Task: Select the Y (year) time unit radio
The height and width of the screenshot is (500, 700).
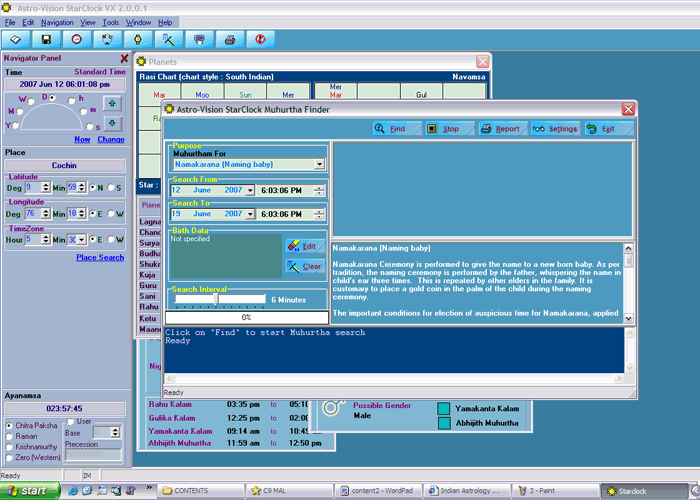Action: 16,125
